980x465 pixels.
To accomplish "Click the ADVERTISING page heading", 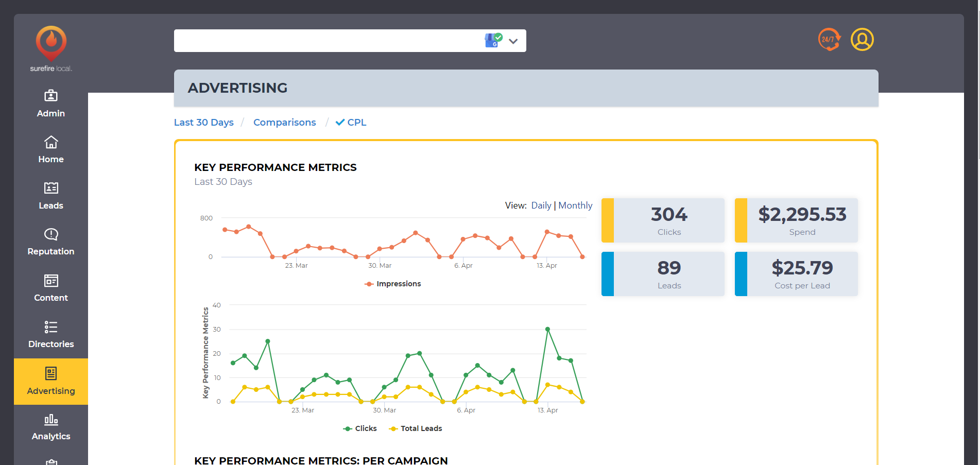I will 237,88.
